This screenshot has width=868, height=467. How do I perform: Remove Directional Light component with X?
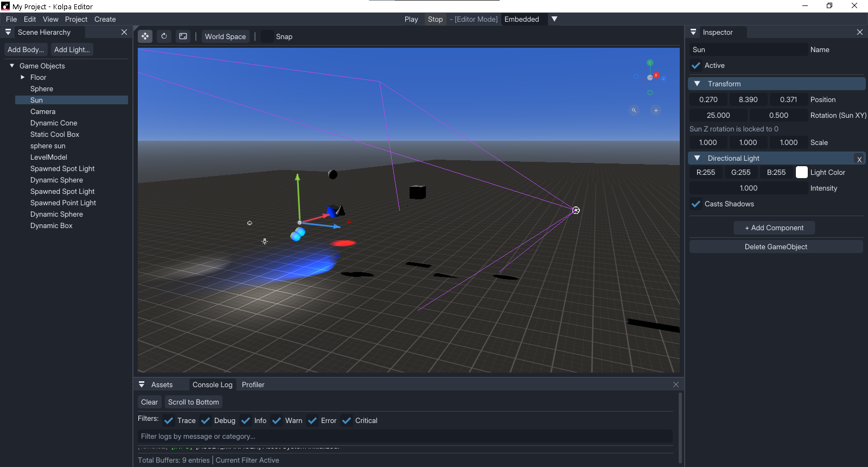pyautogui.click(x=859, y=159)
